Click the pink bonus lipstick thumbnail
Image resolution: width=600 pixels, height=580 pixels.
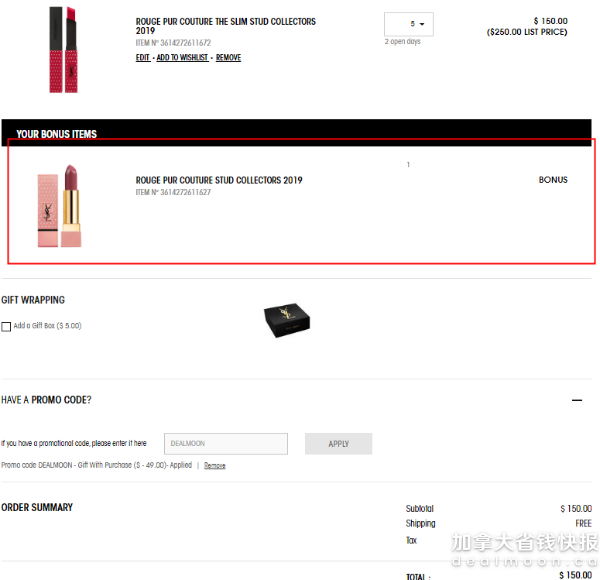60,206
